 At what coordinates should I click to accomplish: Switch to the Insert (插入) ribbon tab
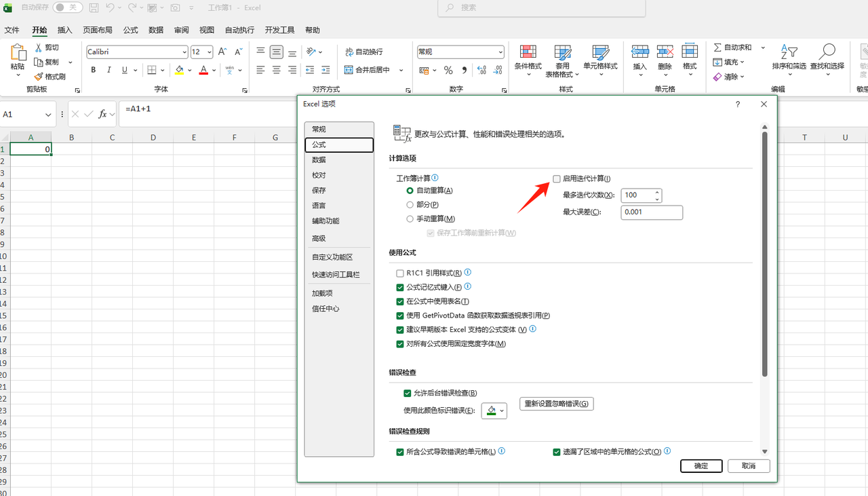tap(65, 30)
